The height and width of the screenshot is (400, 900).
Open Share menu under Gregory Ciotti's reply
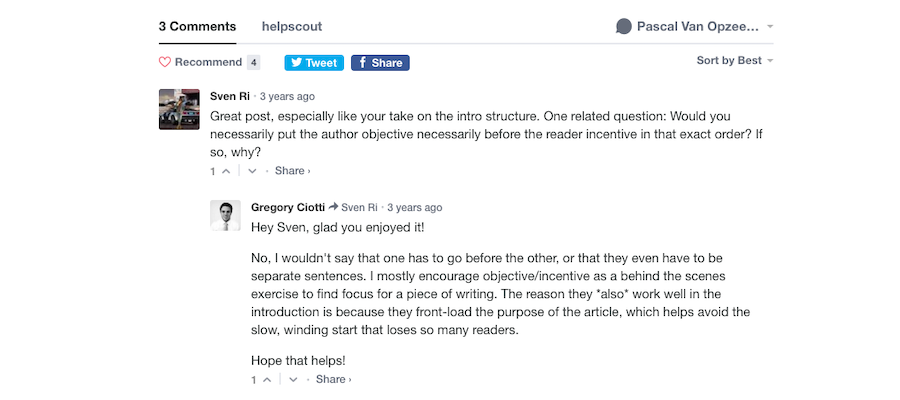click(333, 380)
